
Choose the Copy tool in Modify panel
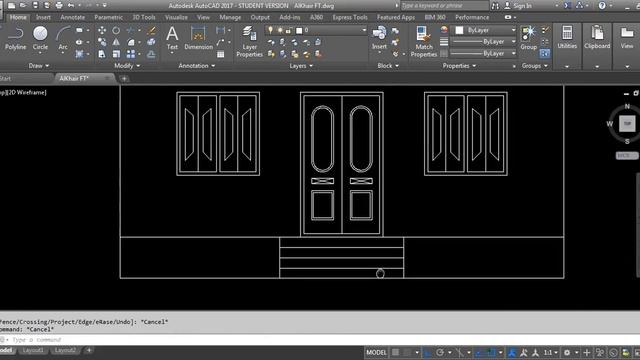102,42
